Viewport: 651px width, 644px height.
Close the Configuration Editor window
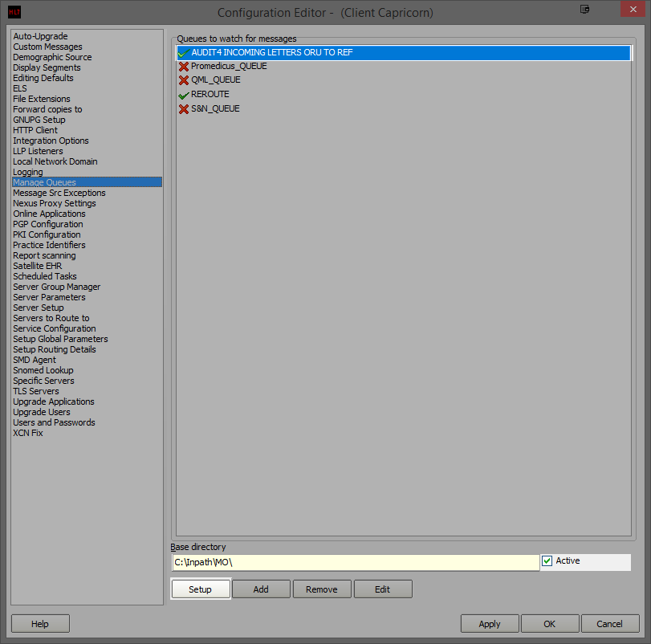(x=633, y=9)
